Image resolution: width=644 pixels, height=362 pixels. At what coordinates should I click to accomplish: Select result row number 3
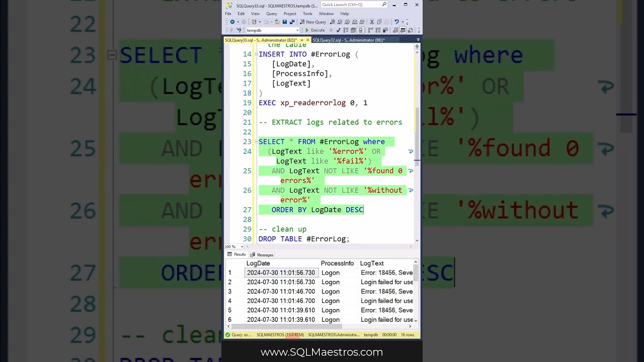point(230,292)
